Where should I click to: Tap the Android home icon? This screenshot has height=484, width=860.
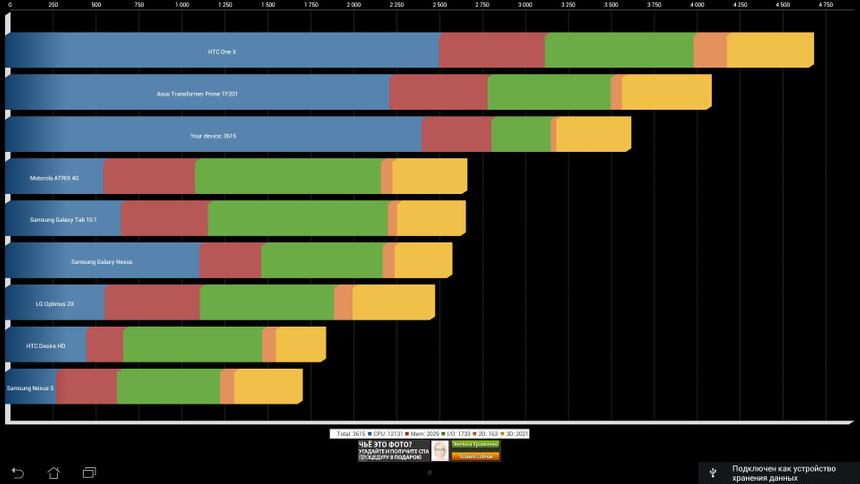(x=53, y=472)
